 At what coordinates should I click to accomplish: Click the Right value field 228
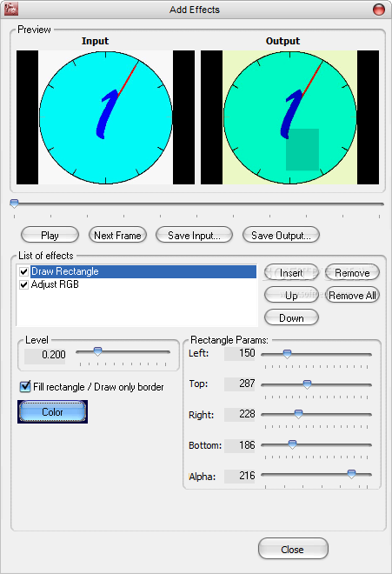(240, 414)
